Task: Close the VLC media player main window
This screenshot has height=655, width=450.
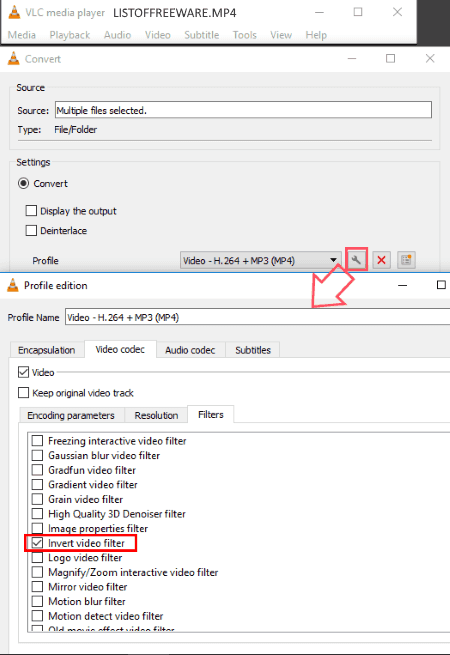Action: tap(397, 12)
